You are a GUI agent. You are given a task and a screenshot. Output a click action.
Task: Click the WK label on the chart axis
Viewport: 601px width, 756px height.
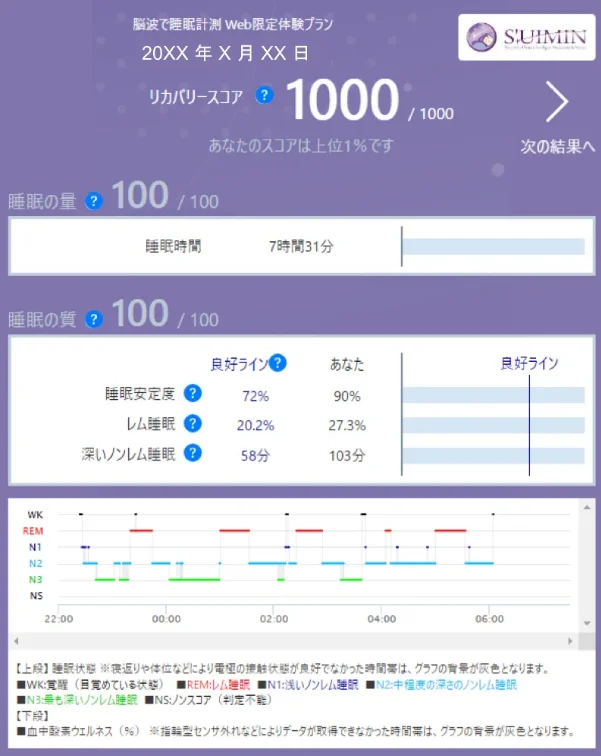pos(35,515)
